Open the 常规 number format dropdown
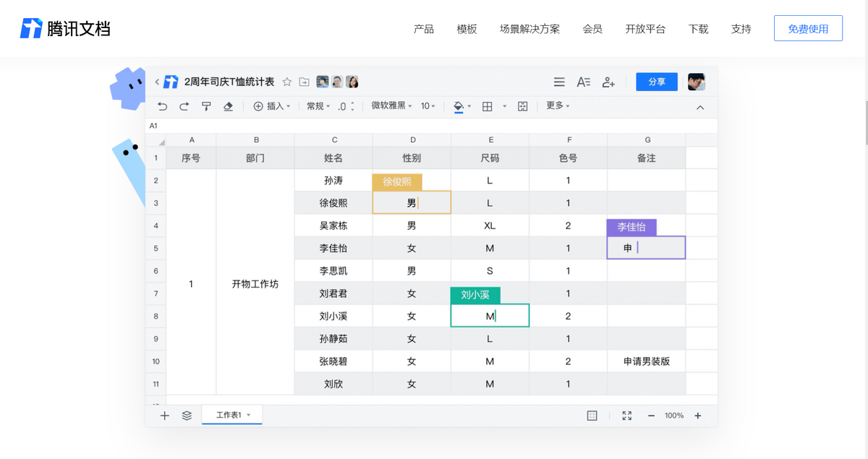 pos(318,106)
